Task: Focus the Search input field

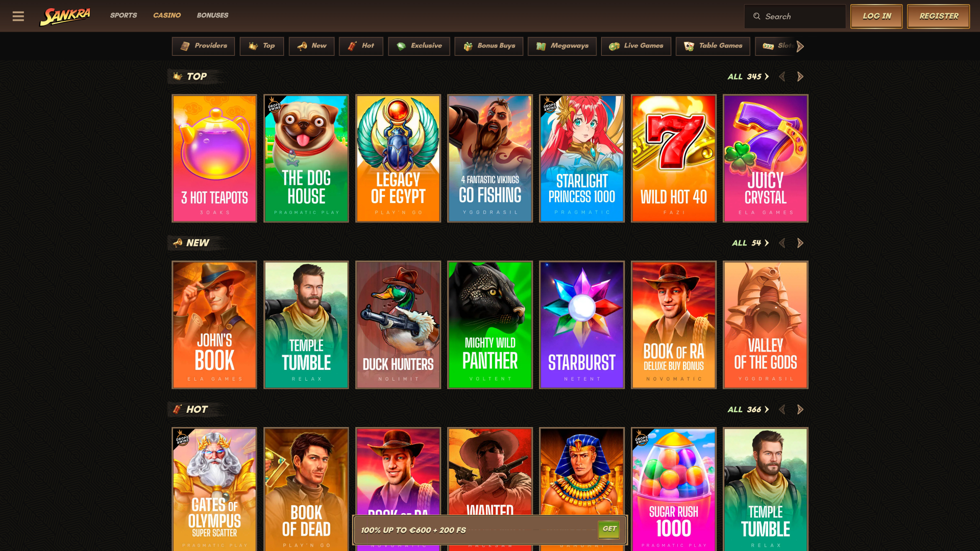Action: coord(795,16)
